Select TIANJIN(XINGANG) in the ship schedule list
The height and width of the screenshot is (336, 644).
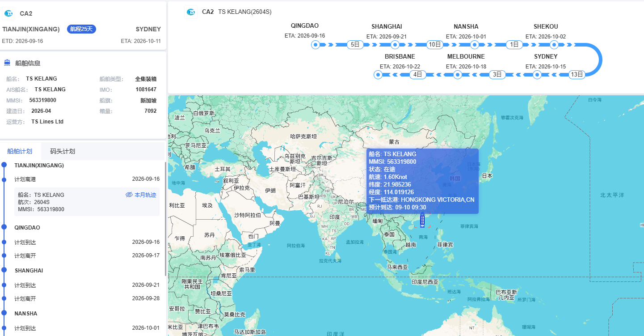point(39,165)
